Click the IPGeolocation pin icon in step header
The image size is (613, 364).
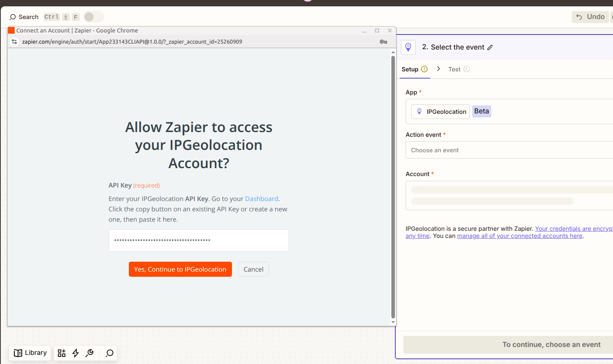[408, 47]
